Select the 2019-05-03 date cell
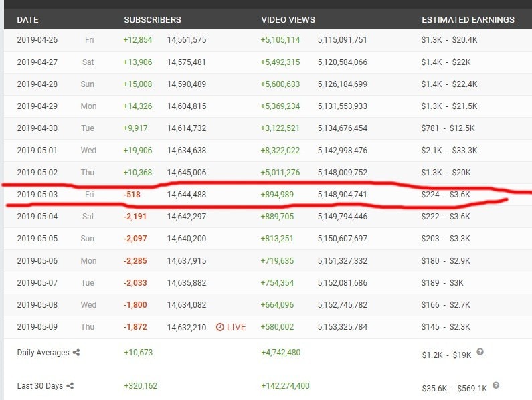The height and width of the screenshot is (400, 532). 37,195
